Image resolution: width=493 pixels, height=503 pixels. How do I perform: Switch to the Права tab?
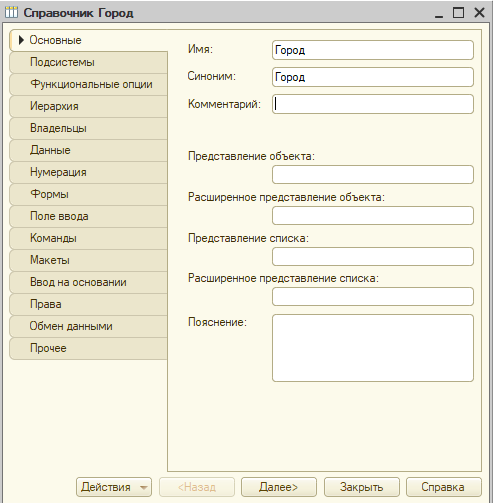tap(88, 304)
